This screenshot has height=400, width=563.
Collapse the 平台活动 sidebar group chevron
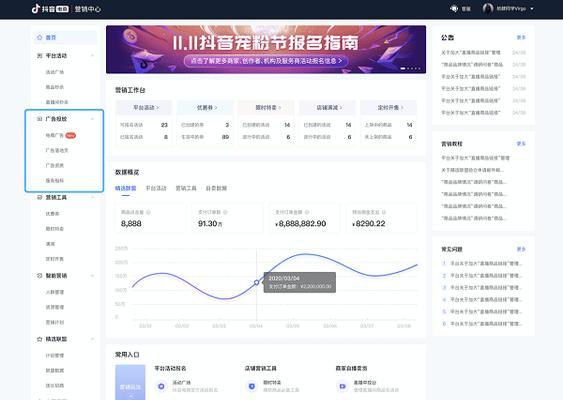point(92,56)
